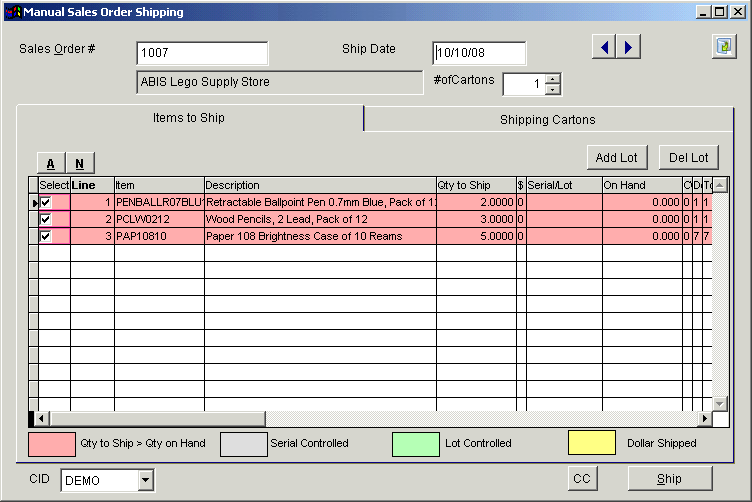The height and width of the screenshot is (502, 752).
Task: Switch to the Shipping Cartons tab
Action: [x=547, y=120]
